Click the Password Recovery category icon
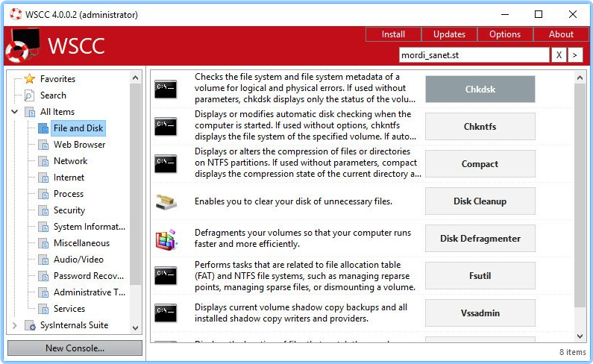 pyautogui.click(x=43, y=276)
